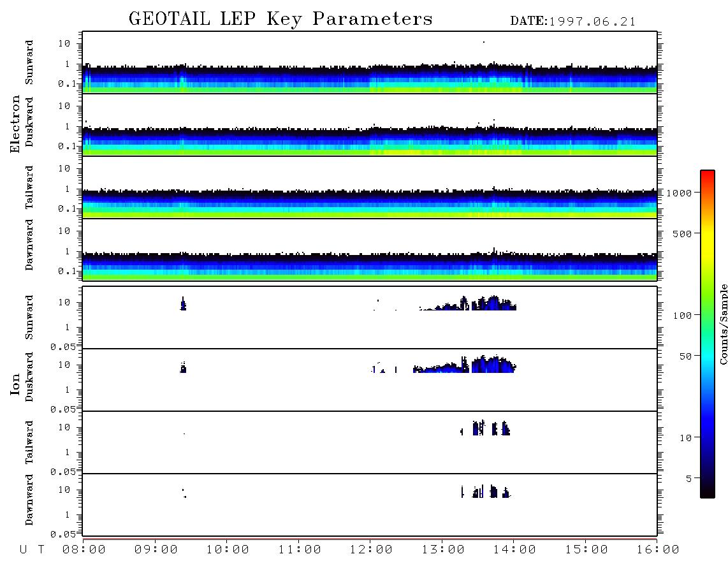Viewport: 728px width, 561px height.
Task: Click the Electron Tailward spectrogram panel
Action: coord(370,187)
